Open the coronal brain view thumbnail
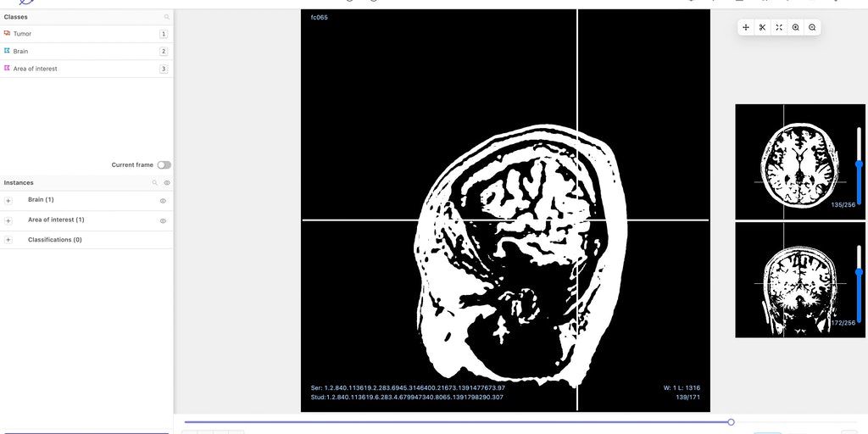 pyautogui.click(x=800, y=280)
